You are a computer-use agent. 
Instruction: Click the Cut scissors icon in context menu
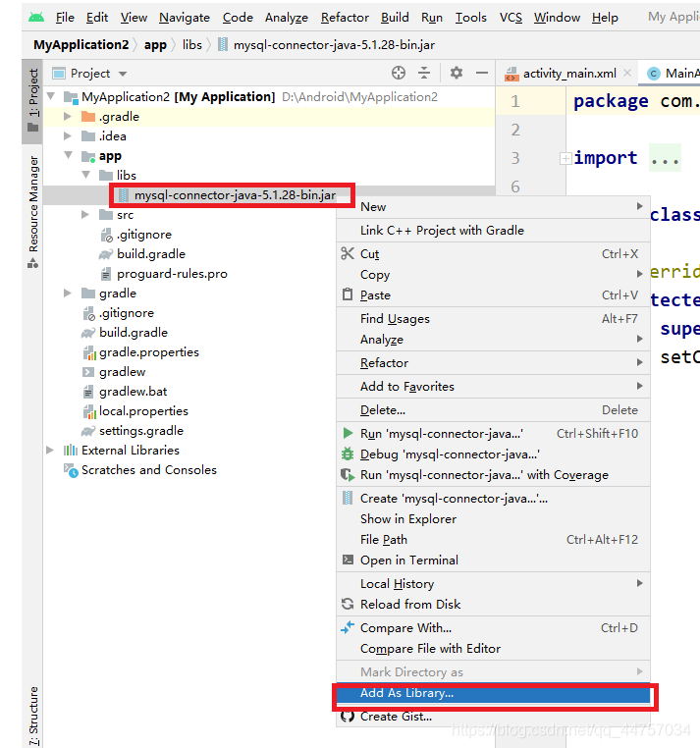tap(347, 253)
